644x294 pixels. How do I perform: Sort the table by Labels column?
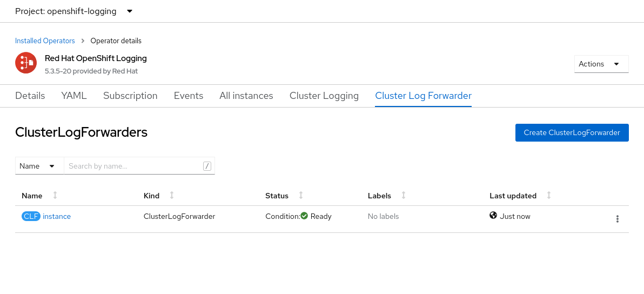point(403,196)
